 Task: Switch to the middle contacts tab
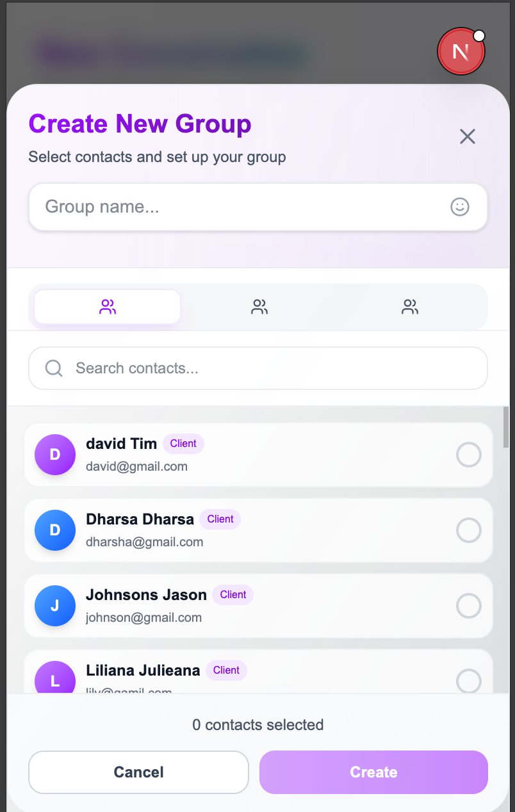259,307
